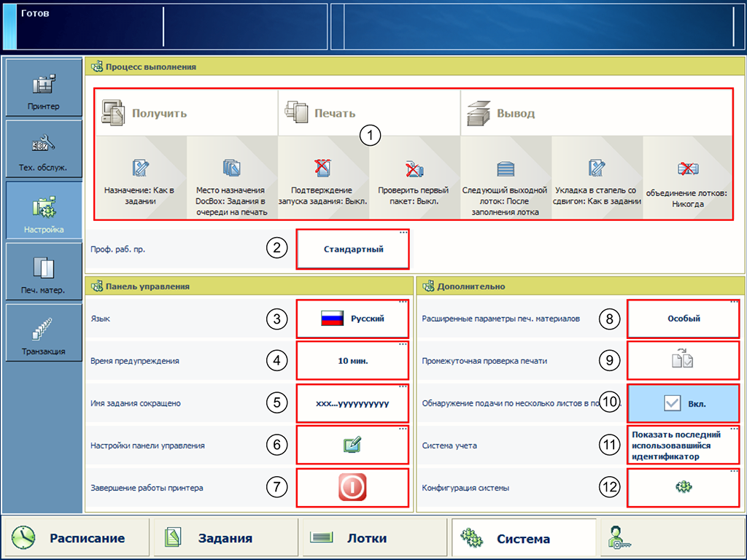
Task: Open the 10 мин. warning time selector
Action: (x=352, y=360)
